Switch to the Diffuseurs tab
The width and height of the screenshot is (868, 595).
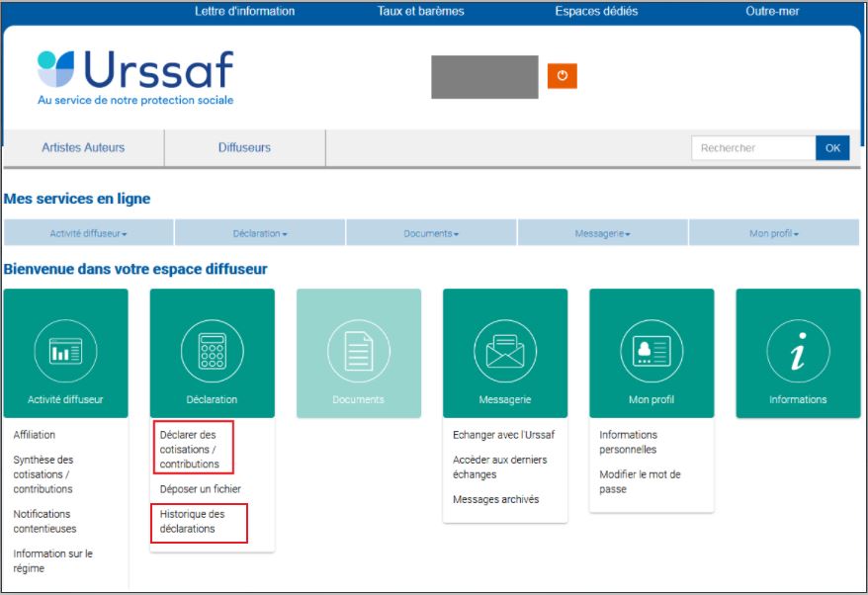[x=244, y=148]
